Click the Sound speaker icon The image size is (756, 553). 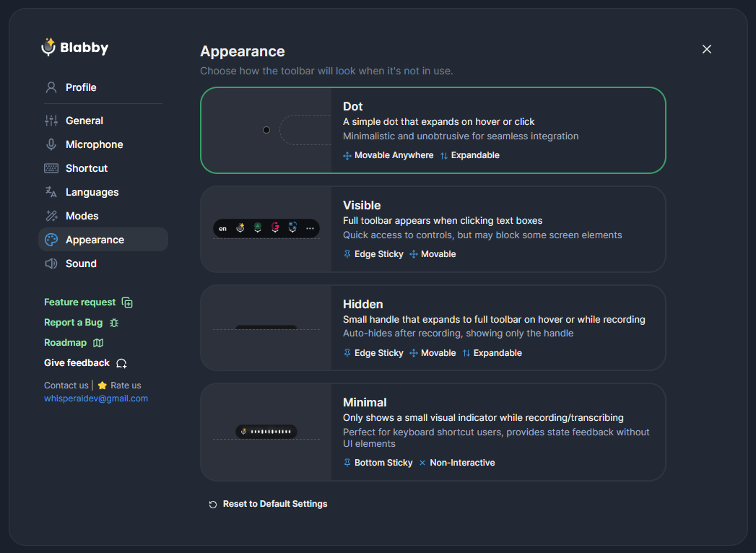coord(51,264)
